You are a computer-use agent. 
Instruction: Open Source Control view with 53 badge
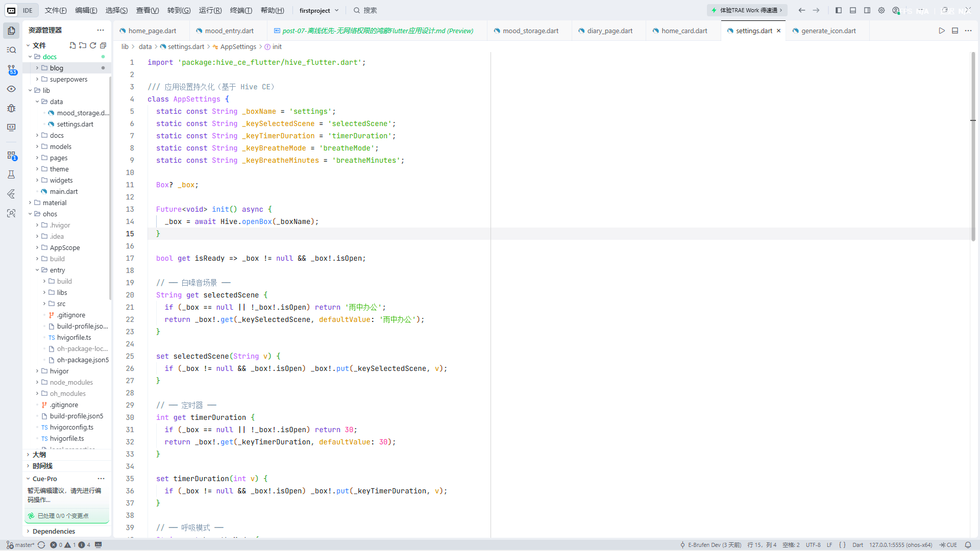point(11,70)
